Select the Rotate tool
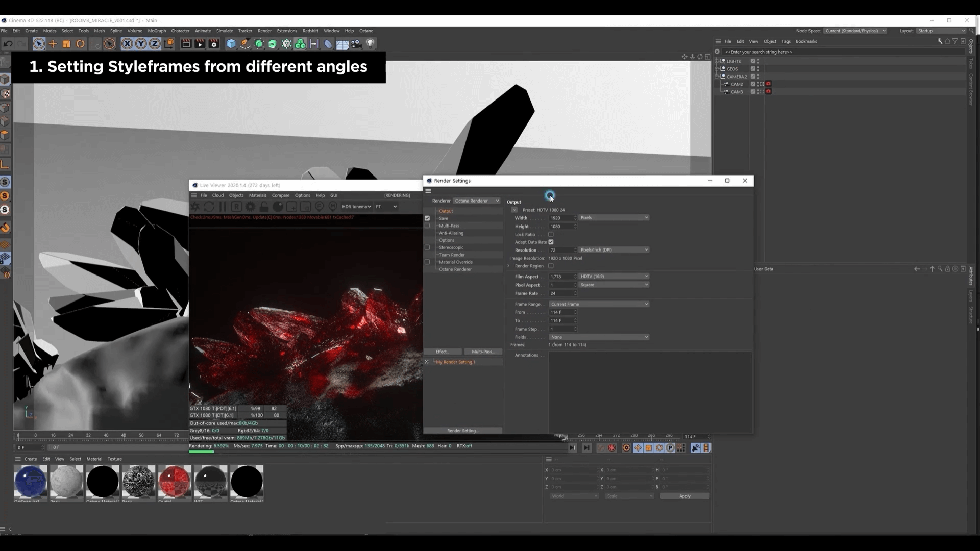This screenshot has width=980, height=551. (80, 44)
